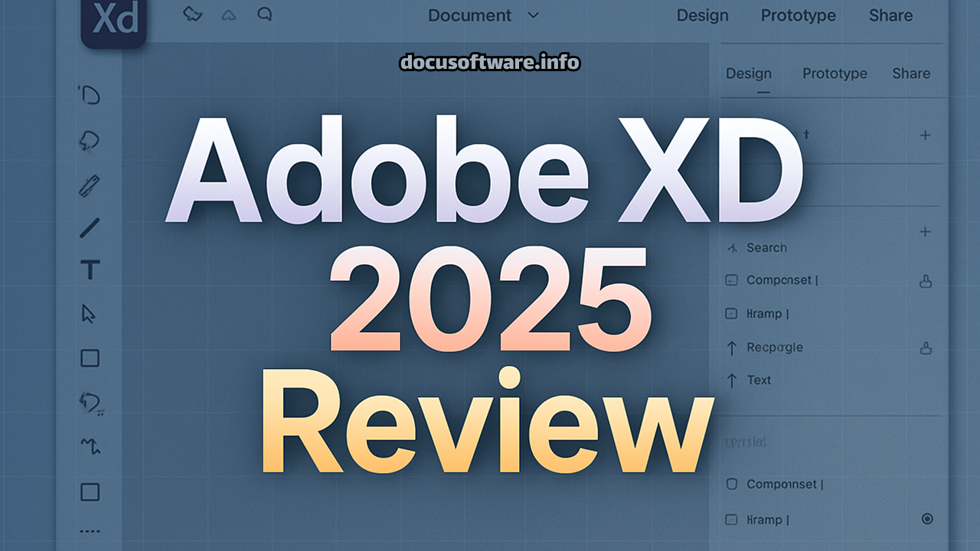
Task: Click the curved rotate arrow tool
Action: (90, 402)
